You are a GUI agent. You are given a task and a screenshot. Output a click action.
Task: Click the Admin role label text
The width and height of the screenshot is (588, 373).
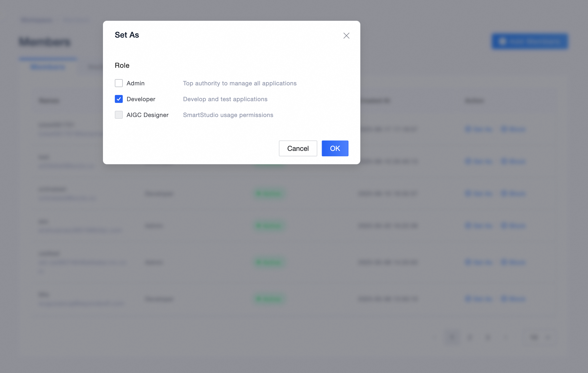[x=135, y=83]
